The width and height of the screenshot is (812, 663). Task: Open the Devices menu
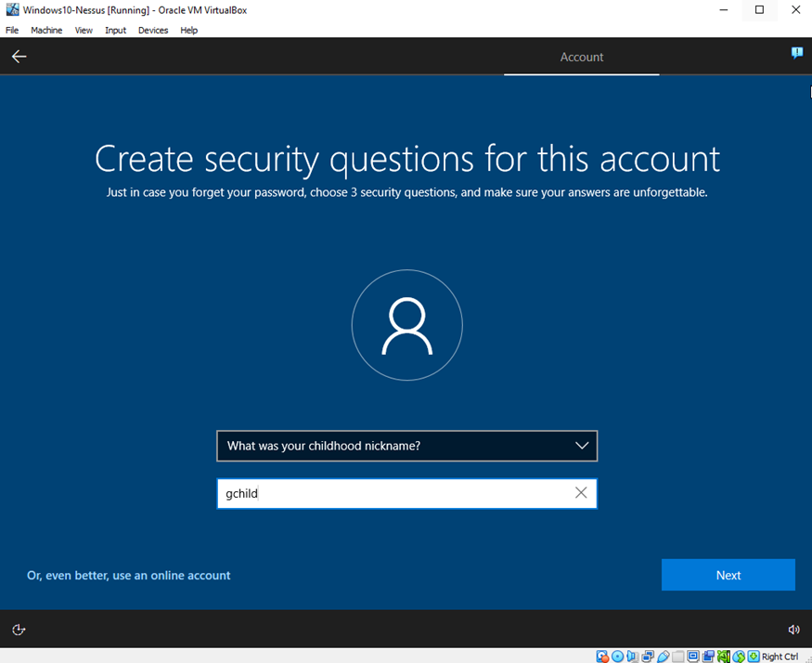(x=153, y=31)
